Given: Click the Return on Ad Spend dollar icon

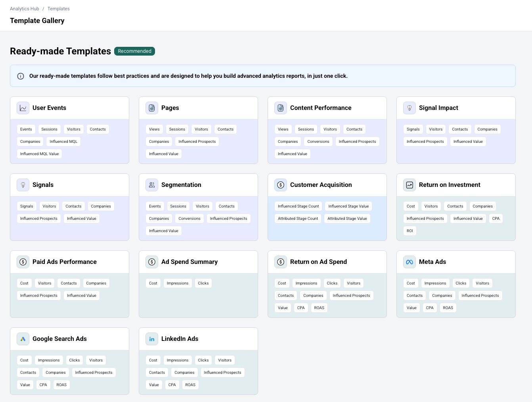Looking at the screenshot, I should pyautogui.click(x=281, y=262).
